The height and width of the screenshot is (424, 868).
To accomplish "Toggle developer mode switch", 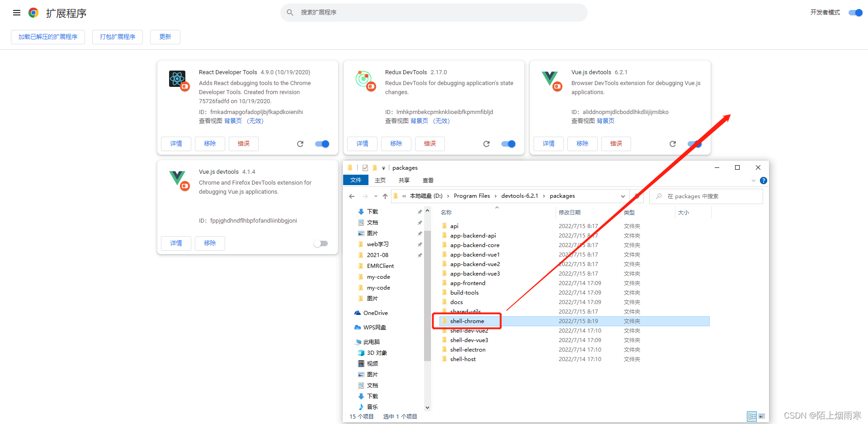I will pos(855,13).
